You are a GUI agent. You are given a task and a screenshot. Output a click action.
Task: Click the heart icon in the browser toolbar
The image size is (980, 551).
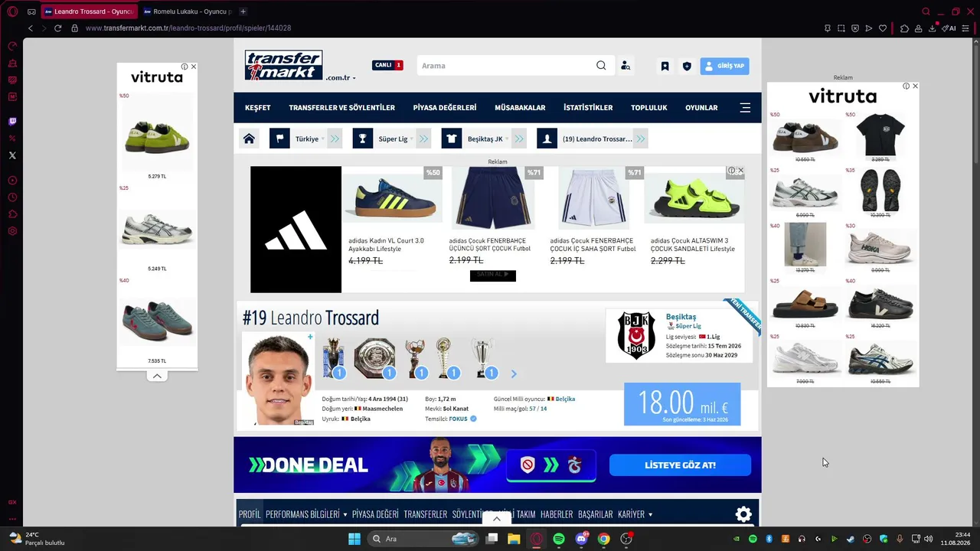click(883, 28)
